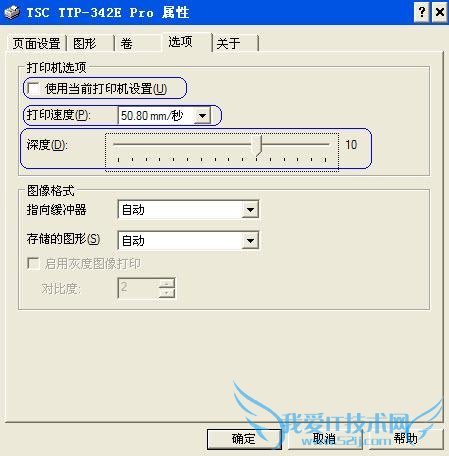Select the 卷 tab

(137, 43)
